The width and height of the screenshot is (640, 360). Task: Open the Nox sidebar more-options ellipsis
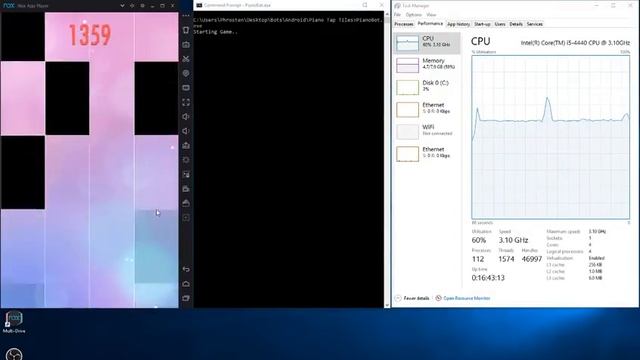click(x=186, y=16)
